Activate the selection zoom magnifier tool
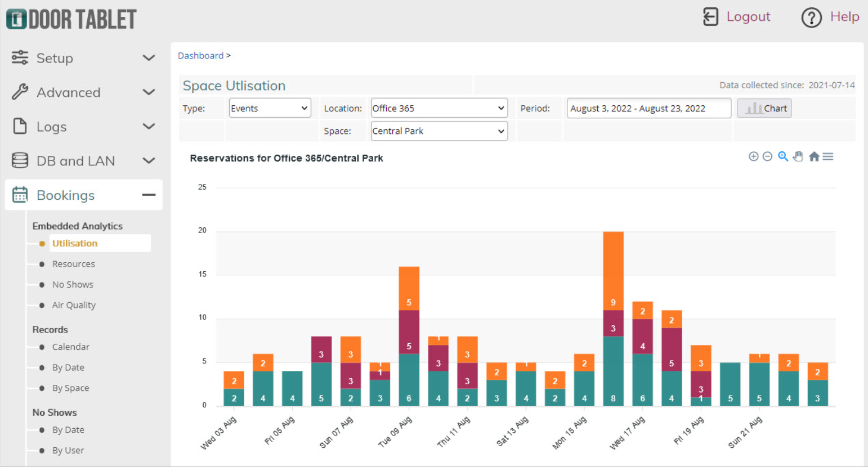The height and width of the screenshot is (467, 868). 783,156
